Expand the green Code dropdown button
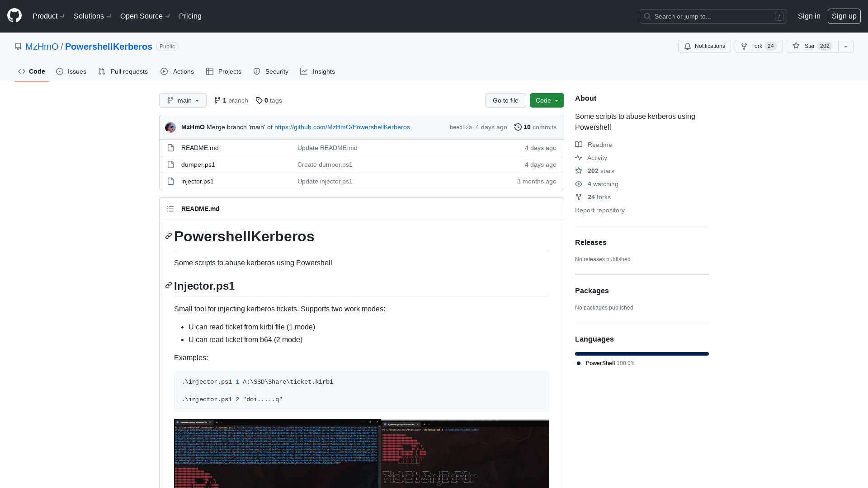The width and height of the screenshot is (868, 488). (547, 100)
